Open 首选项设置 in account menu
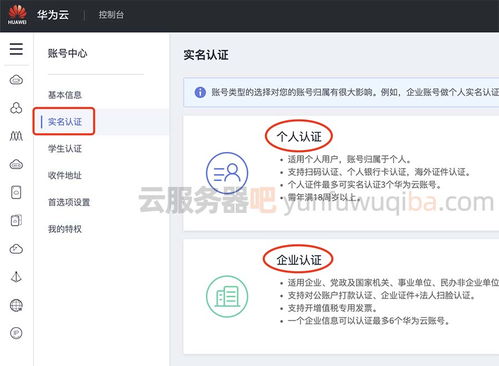Viewport: 499px width, 366px height. 69,202
